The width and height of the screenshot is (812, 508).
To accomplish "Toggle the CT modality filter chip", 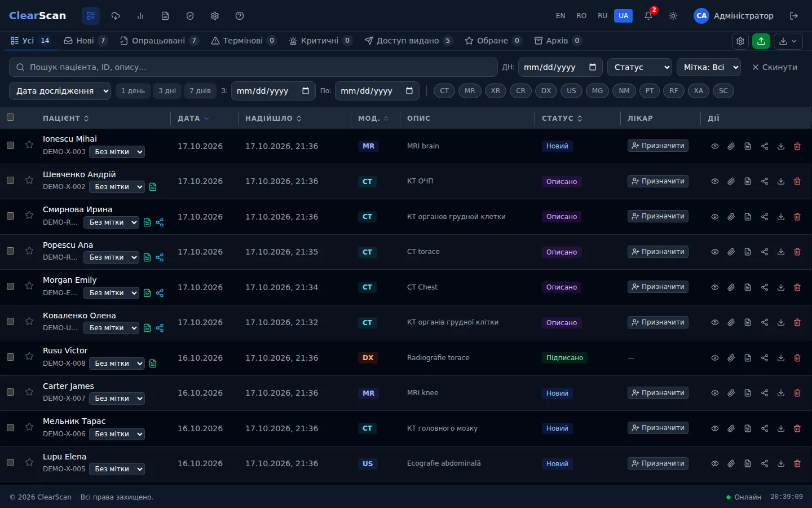I will (444, 91).
